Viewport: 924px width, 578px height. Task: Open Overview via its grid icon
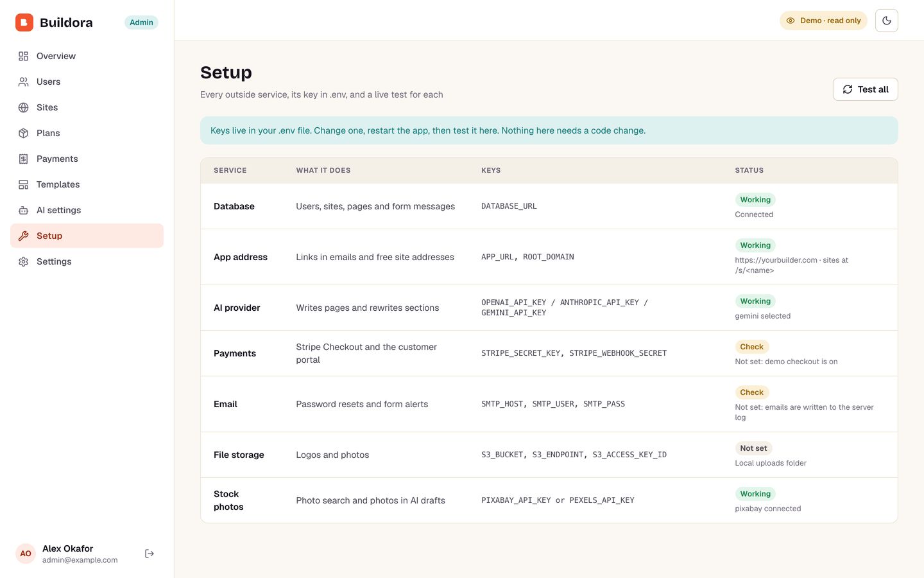pos(24,56)
